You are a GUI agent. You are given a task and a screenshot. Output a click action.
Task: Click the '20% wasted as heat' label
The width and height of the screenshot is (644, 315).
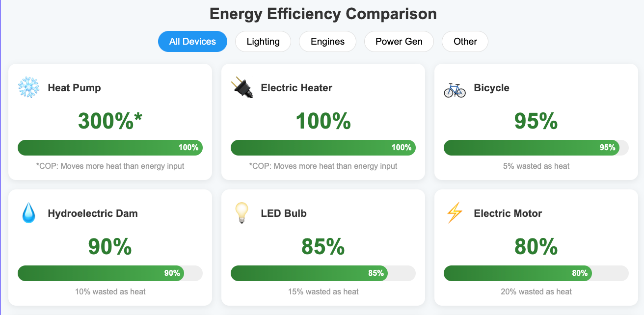536,291
